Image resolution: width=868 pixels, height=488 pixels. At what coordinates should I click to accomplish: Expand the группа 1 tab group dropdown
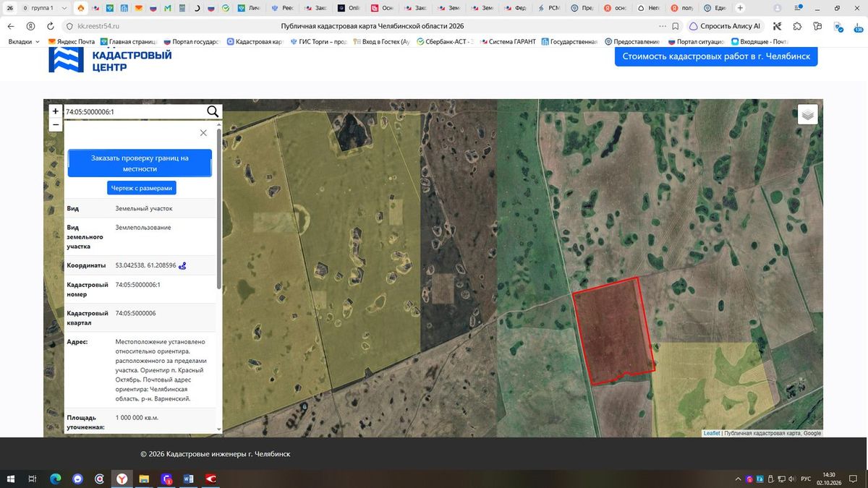(x=64, y=8)
